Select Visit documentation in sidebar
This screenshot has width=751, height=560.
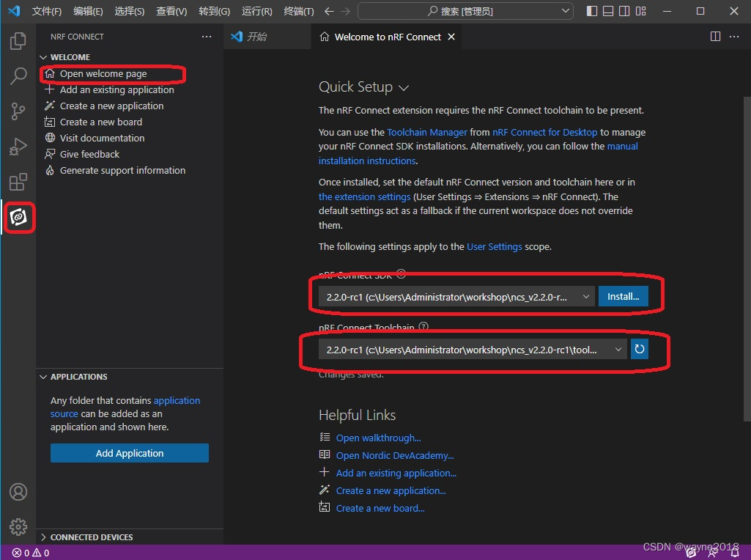click(102, 138)
